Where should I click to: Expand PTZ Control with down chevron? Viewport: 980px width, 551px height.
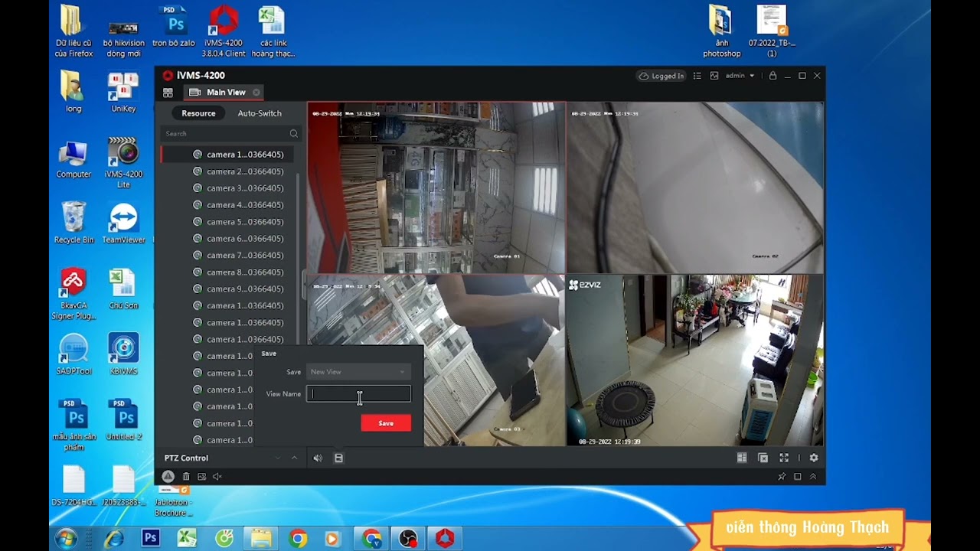coord(277,458)
